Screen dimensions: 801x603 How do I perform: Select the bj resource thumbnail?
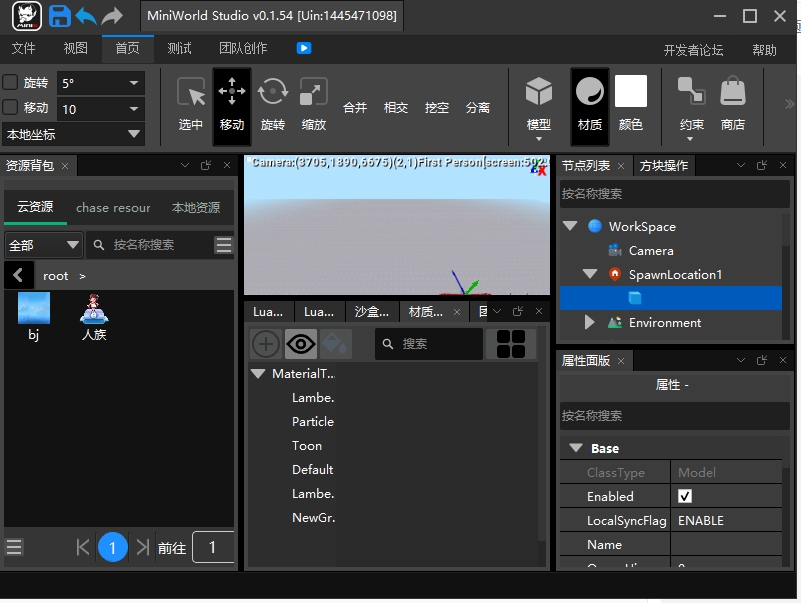coord(34,310)
